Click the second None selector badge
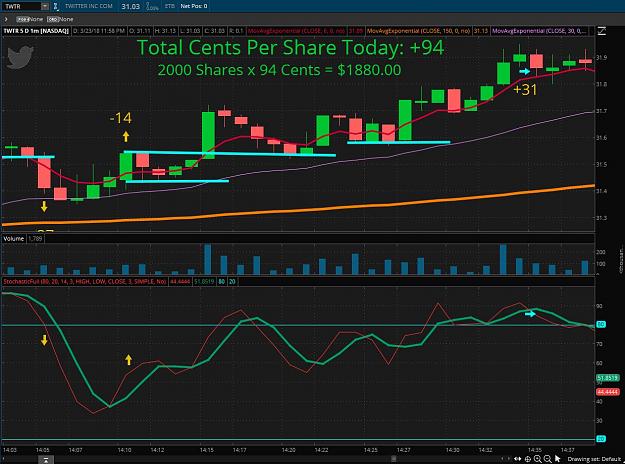Image resolution: width=625 pixels, height=464 pixels. 60,19
